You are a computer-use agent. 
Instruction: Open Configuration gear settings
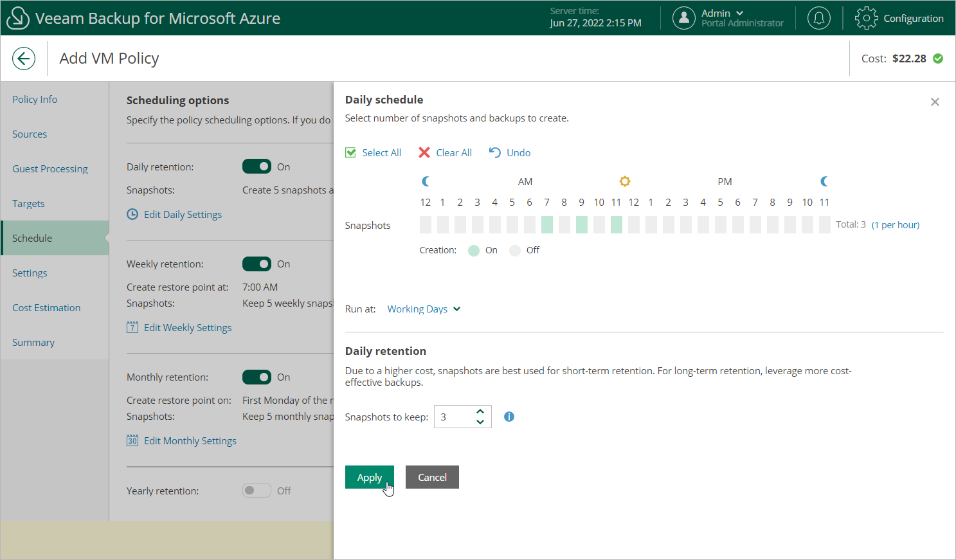[866, 18]
